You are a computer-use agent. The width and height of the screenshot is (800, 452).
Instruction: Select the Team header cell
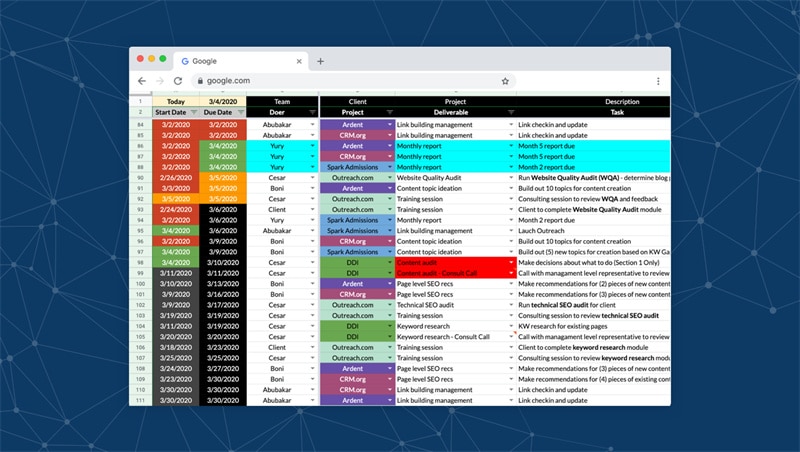click(x=282, y=102)
